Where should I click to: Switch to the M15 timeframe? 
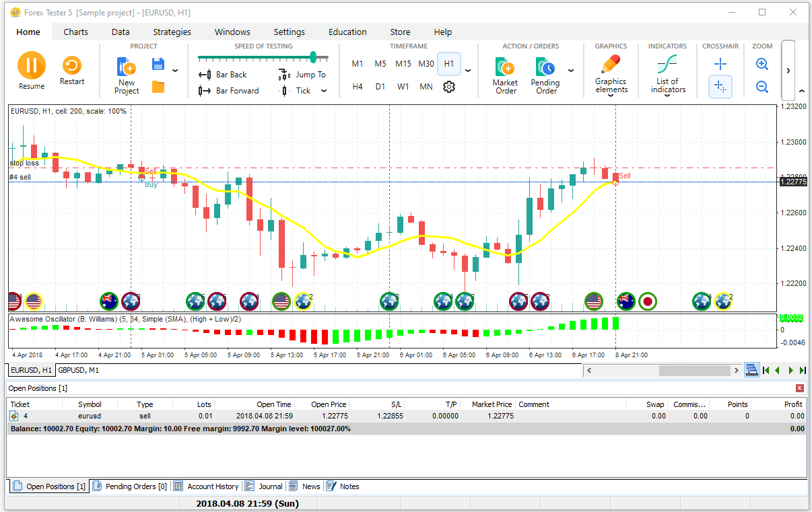(403, 64)
